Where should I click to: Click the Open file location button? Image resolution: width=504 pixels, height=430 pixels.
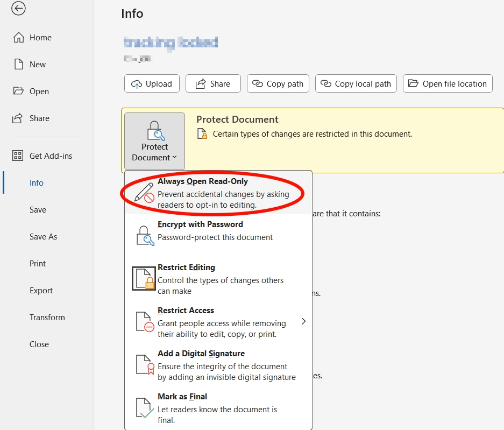(x=448, y=83)
